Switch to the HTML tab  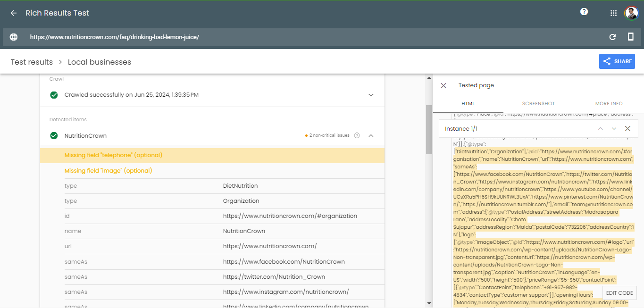(468, 104)
